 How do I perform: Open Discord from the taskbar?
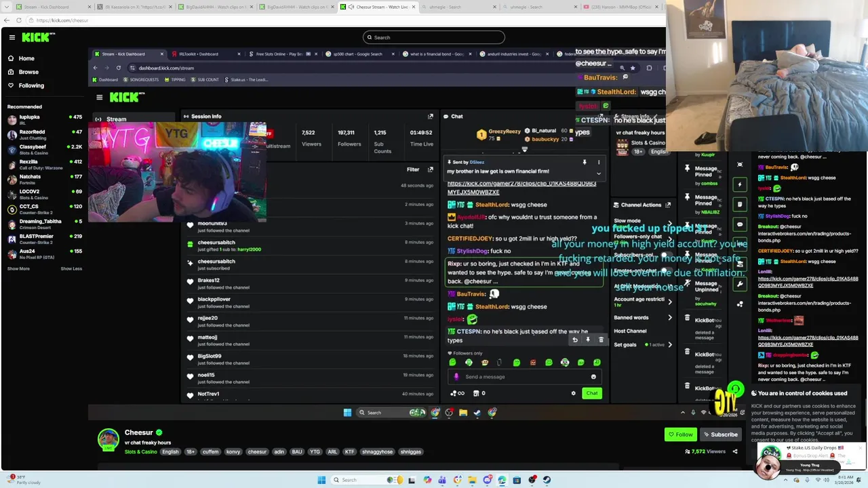(488, 480)
